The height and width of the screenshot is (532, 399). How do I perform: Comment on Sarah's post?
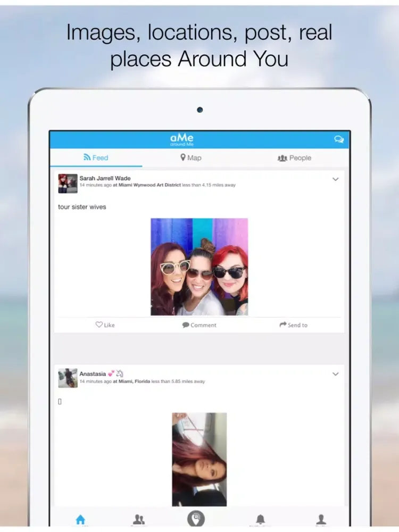(199, 325)
